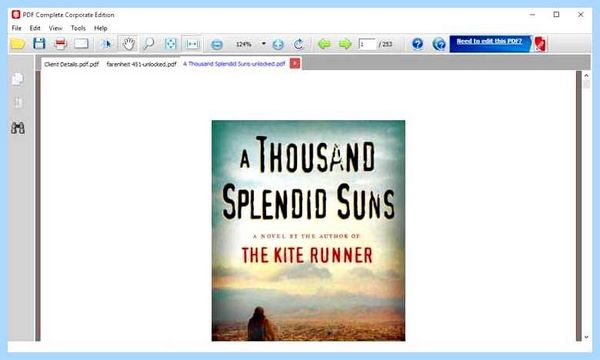Click the PDF Complete app icon in title bar
600x360 pixels.
pos(16,15)
